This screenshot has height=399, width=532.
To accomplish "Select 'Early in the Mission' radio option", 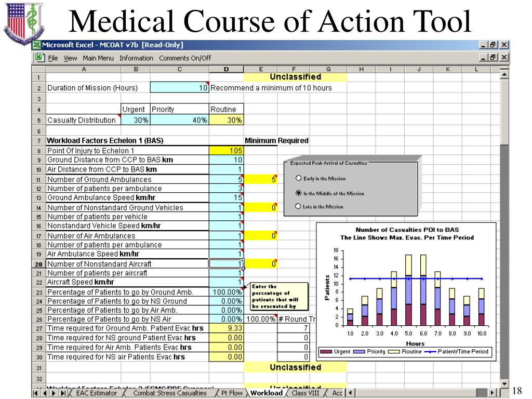I will point(299,178).
